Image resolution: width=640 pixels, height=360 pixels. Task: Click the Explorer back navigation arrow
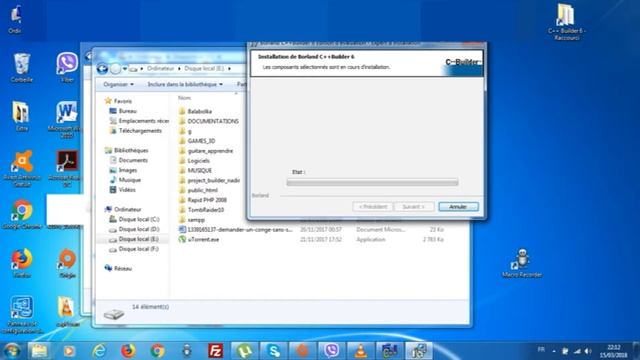click(x=102, y=69)
